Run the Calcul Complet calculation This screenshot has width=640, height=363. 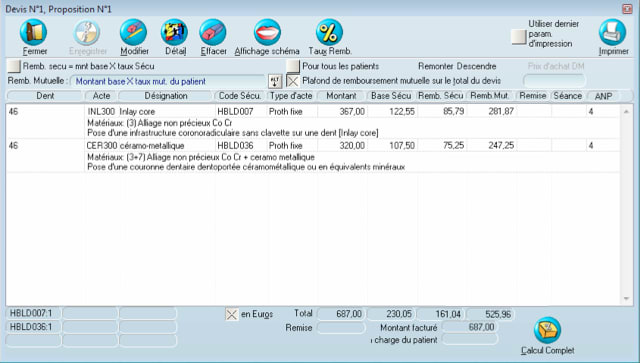pos(547,330)
